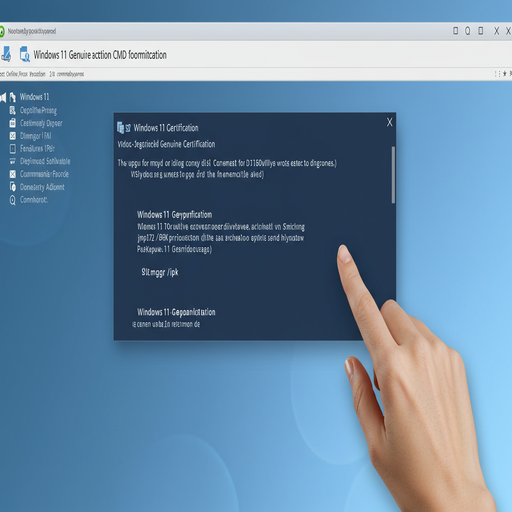The image size is (512, 512).
Task: Open the "Deplmoed Sohlvable" sidebar item
Action: (x=40, y=161)
